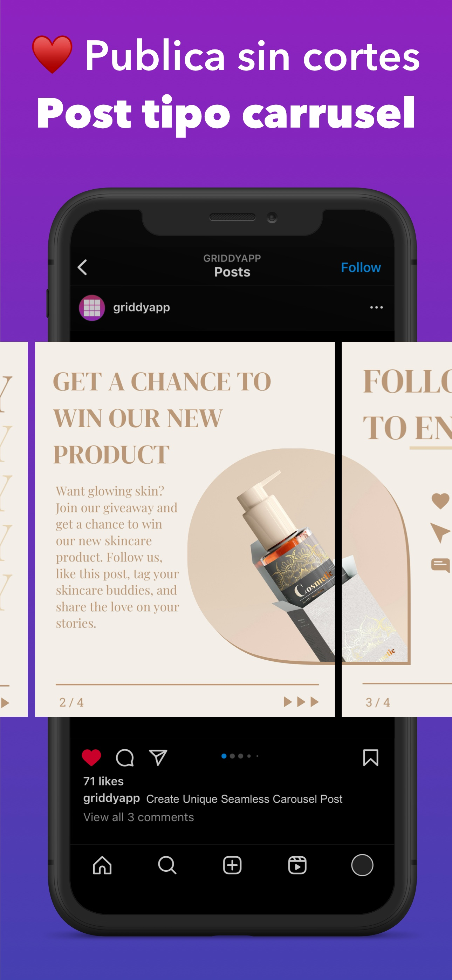Open the Reels video icon
This screenshot has height=980, width=452.
click(297, 865)
